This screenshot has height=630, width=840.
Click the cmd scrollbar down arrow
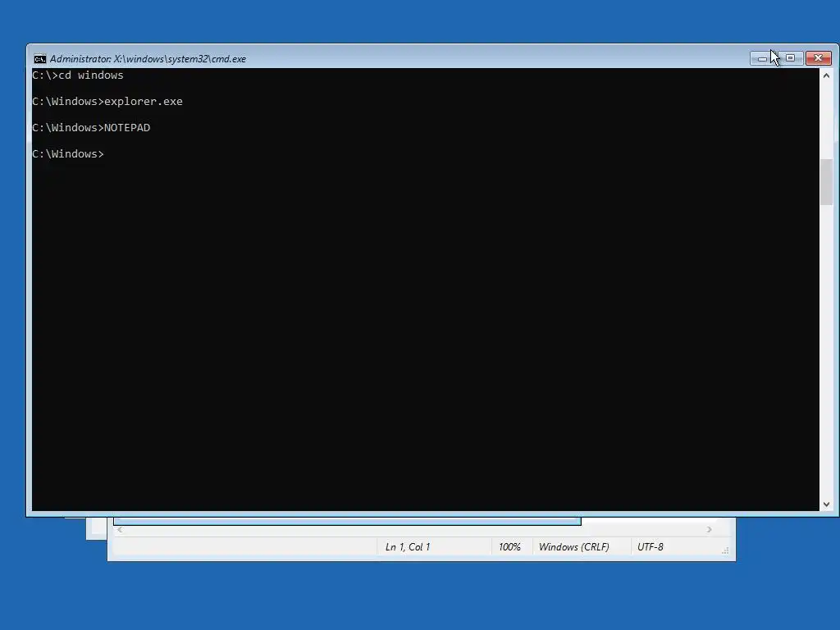pos(826,504)
